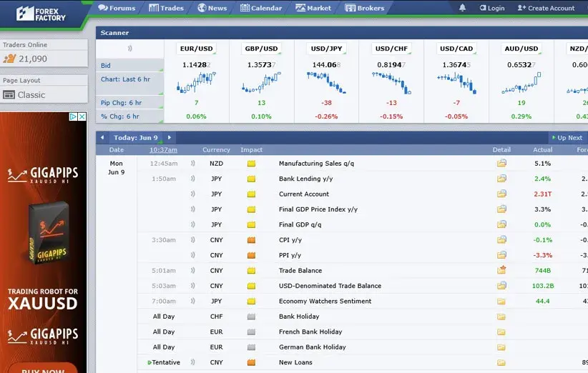
Task: Click the Traders Online people icon
Action: pyautogui.click(x=9, y=59)
